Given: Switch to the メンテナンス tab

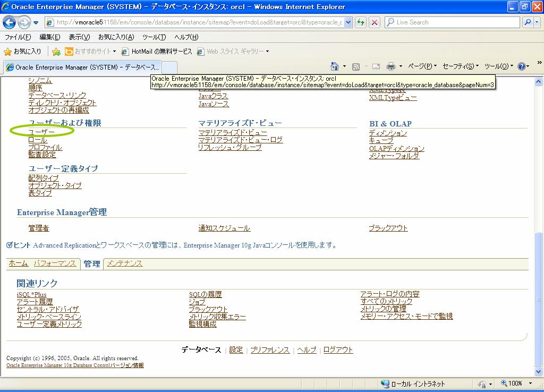Looking at the screenshot, I should (124, 263).
